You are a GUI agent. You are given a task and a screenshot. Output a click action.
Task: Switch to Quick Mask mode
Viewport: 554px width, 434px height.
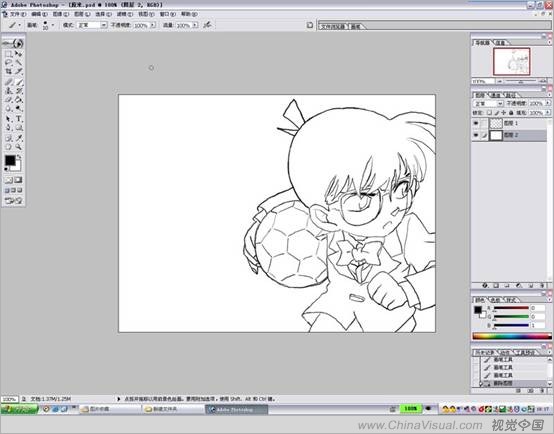(x=18, y=180)
